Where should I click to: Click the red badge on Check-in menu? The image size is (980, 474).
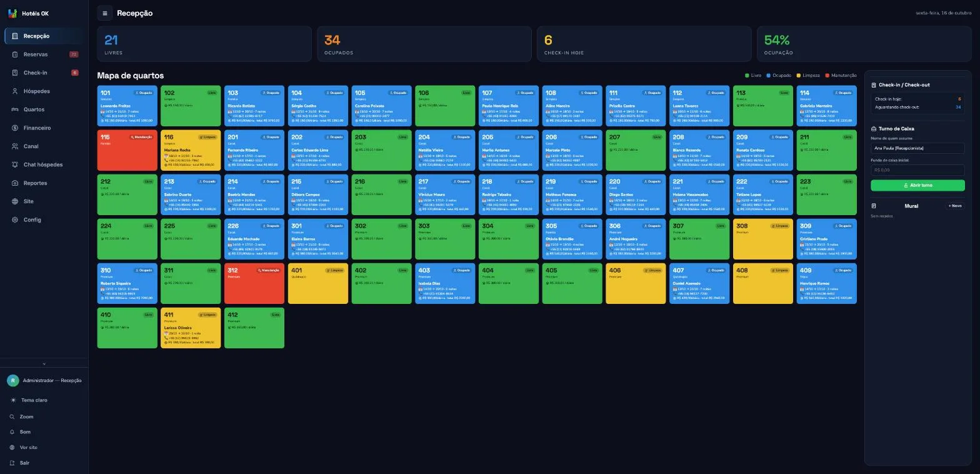[x=75, y=73]
